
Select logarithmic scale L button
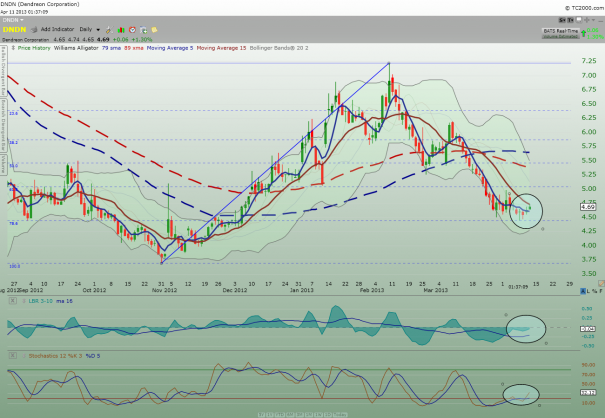pyautogui.click(x=588, y=291)
